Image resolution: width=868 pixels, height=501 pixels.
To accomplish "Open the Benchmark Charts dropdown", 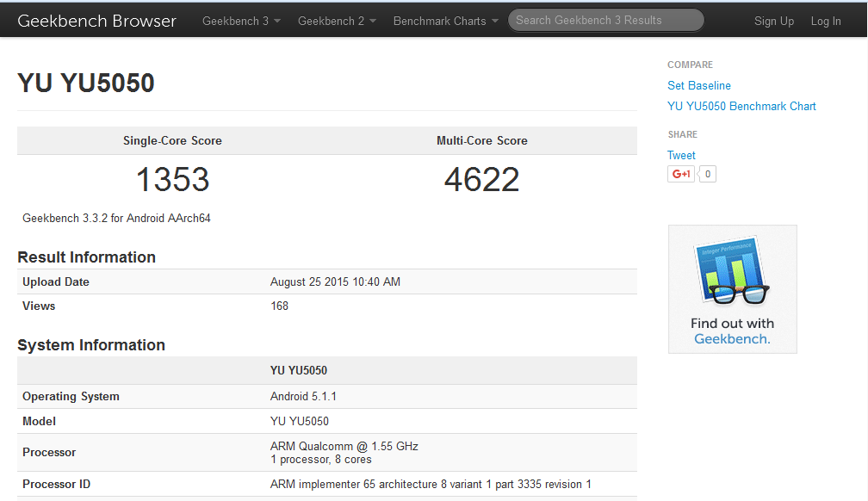I will 445,21.
